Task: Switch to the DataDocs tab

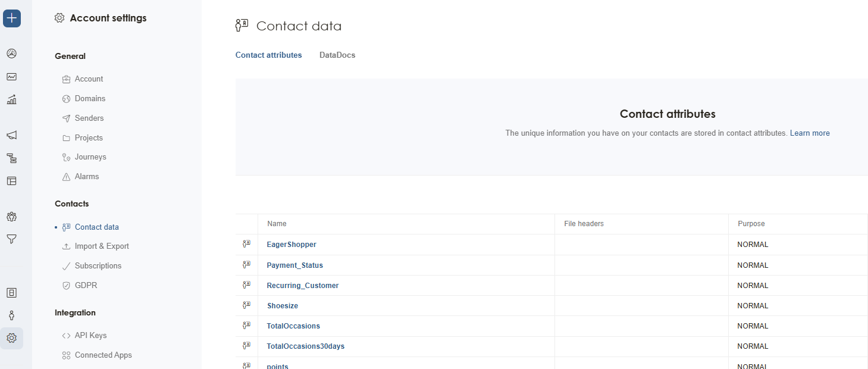Action: (x=337, y=55)
